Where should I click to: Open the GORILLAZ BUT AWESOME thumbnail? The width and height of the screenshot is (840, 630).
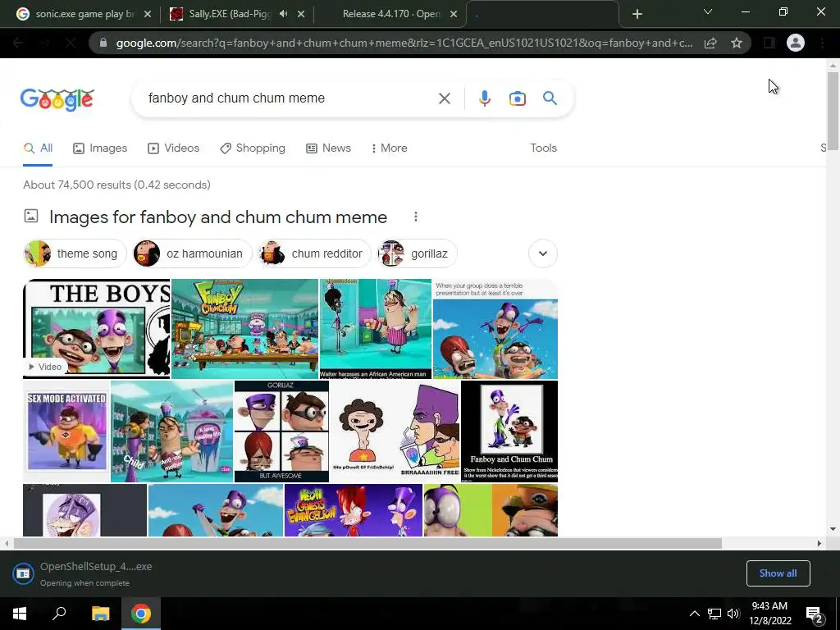coord(281,431)
